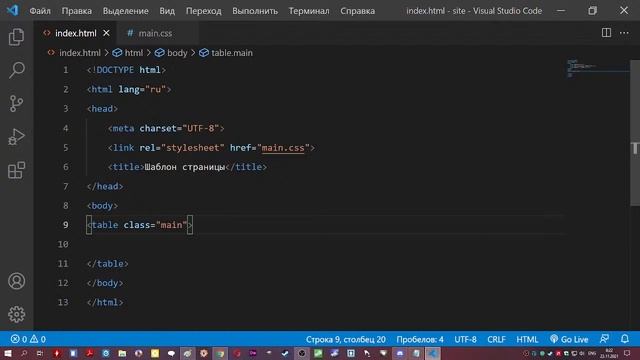The width and height of the screenshot is (640, 360).
Task: Open the Переход menu
Action: pyautogui.click(x=204, y=11)
